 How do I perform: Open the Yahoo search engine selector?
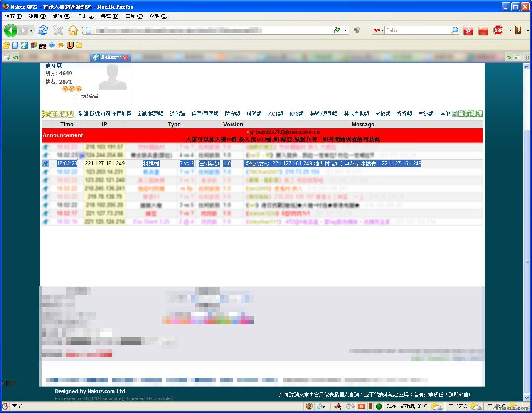point(378,30)
